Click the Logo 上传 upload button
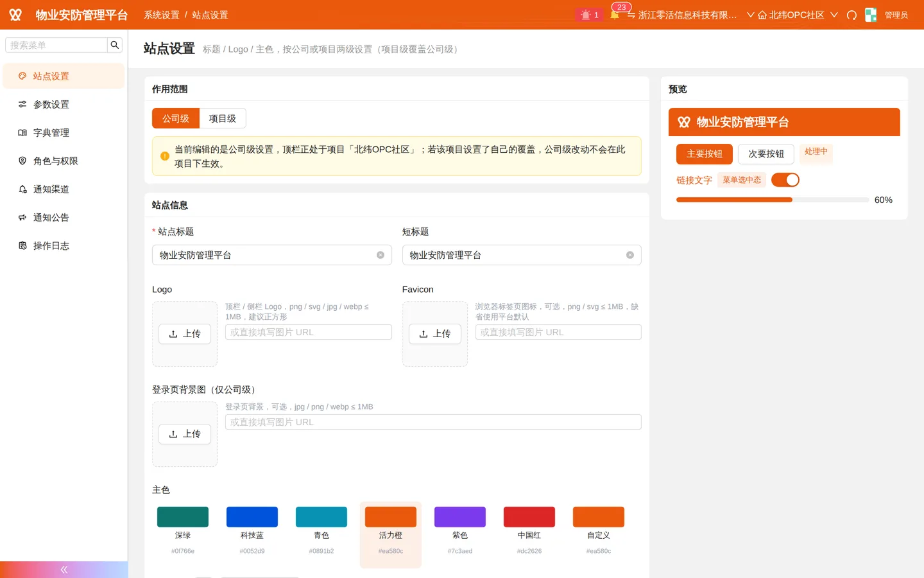The image size is (924, 578). (185, 334)
